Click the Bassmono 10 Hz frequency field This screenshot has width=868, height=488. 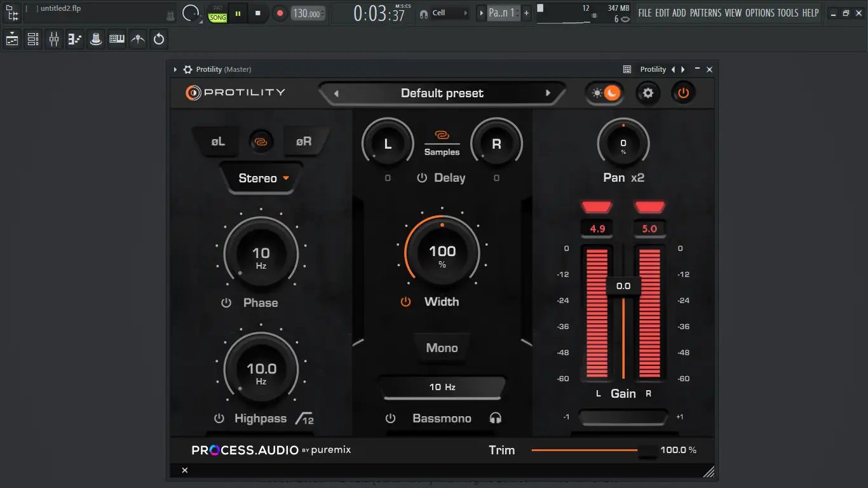pyautogui.click(x=442, y=387)
